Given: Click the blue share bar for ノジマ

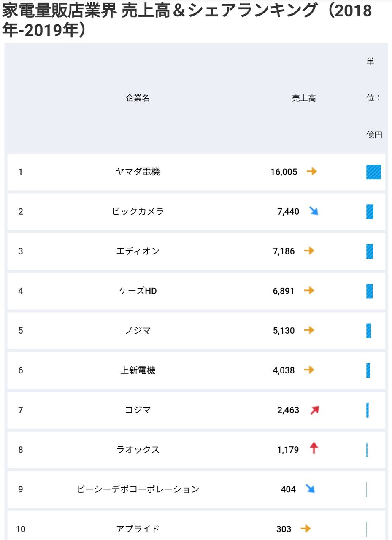Looking at the screenshot, I should click(369, 331).
